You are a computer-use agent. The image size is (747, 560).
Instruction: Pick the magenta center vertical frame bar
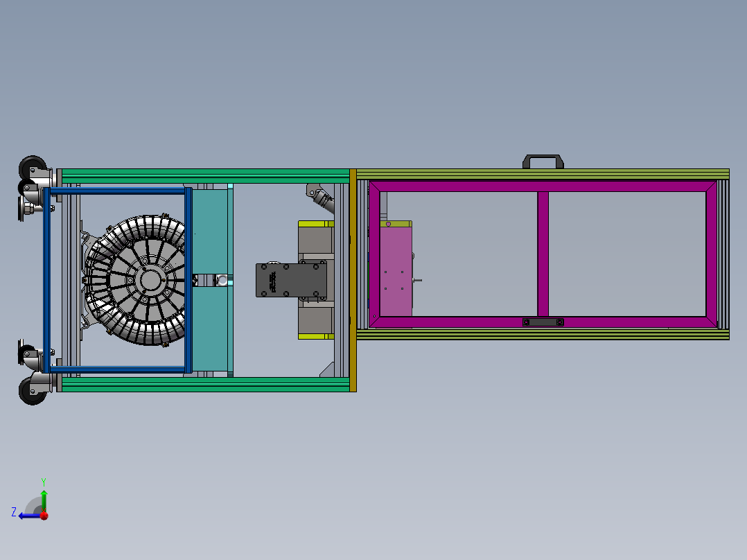click(543, 254)
